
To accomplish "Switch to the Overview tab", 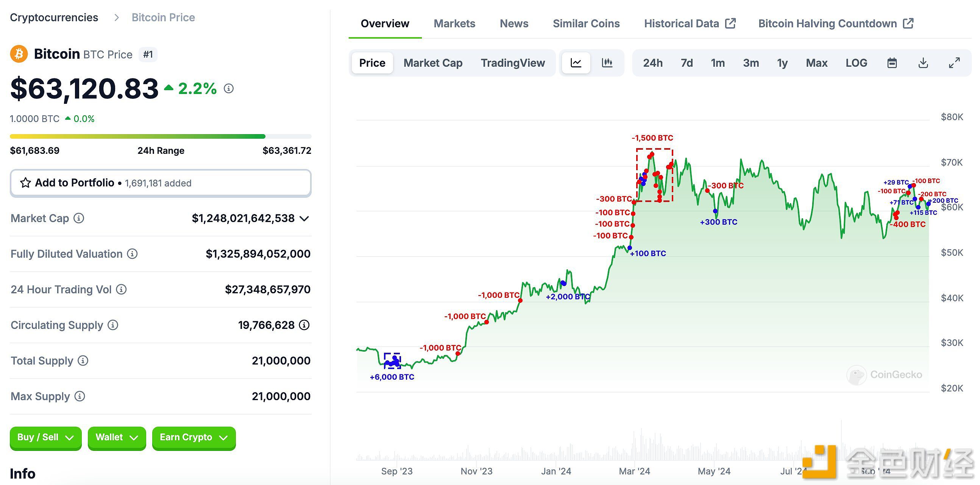I will pyautogui.click(x=385, y=23).
